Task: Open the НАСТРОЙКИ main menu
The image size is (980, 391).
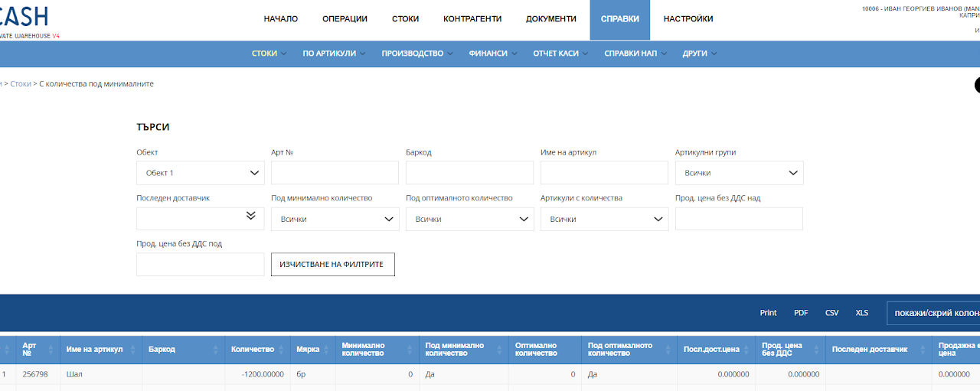Action: point(688,19)
